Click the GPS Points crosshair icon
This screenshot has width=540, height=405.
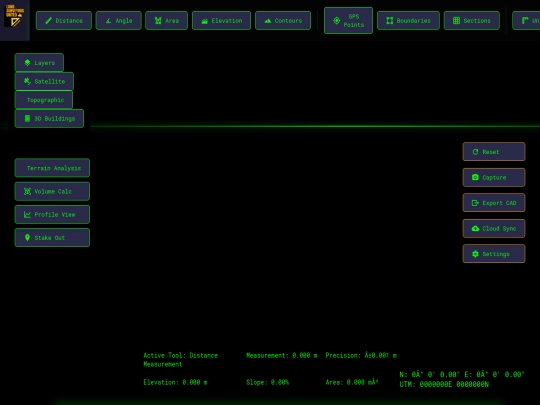(336, 21)
